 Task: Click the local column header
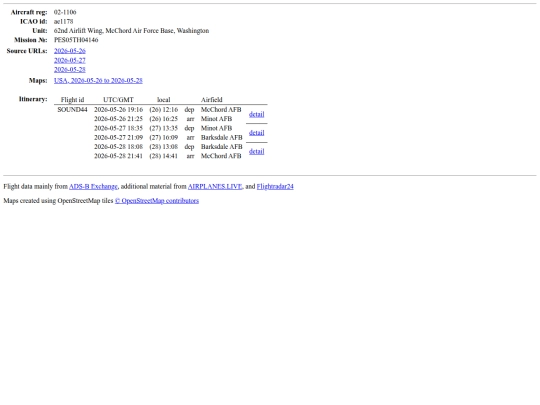click(164, 100)
